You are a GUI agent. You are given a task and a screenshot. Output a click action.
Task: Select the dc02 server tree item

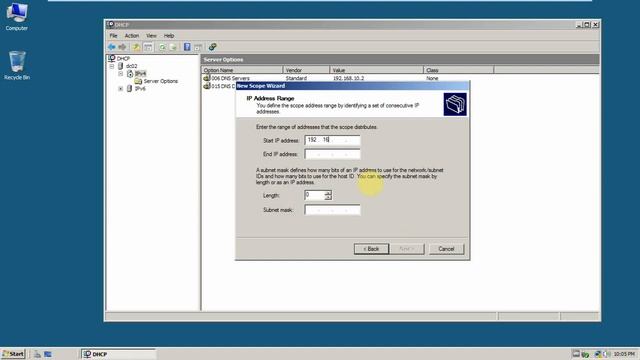pyautogui.click(x=131, y=66)
